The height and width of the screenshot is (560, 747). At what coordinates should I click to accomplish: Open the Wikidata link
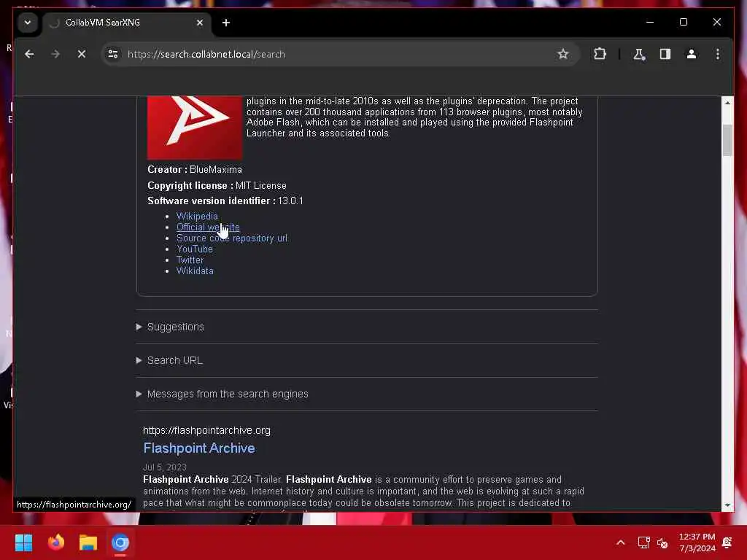pos(195,271)
